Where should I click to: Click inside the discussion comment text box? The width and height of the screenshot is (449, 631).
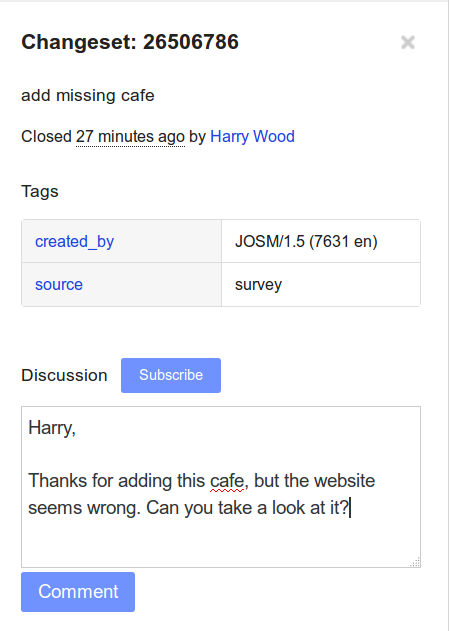tap(221, 487)
